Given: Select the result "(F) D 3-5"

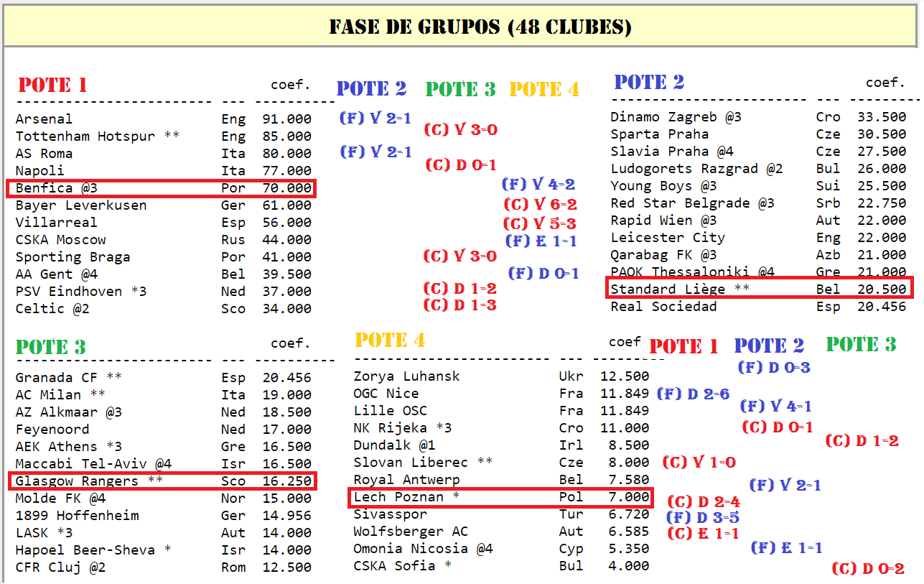Looking at the screenshot, I should [x=703, y=517].
